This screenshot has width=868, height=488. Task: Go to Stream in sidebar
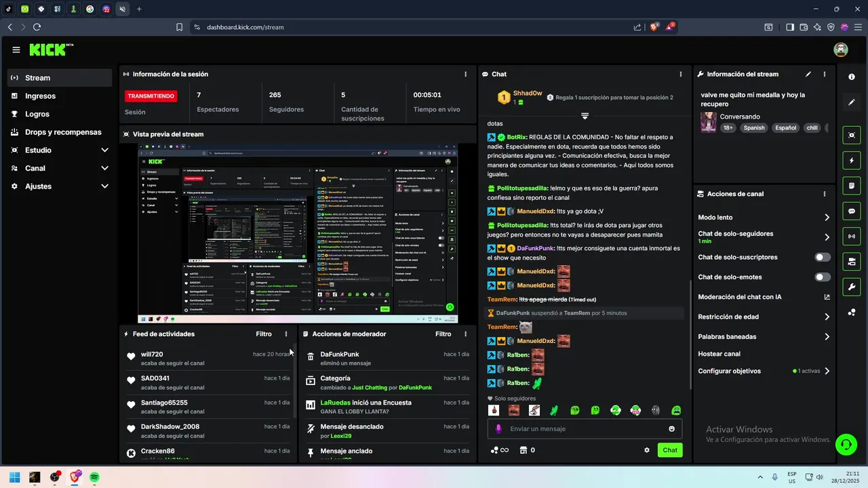pos(60,78)
